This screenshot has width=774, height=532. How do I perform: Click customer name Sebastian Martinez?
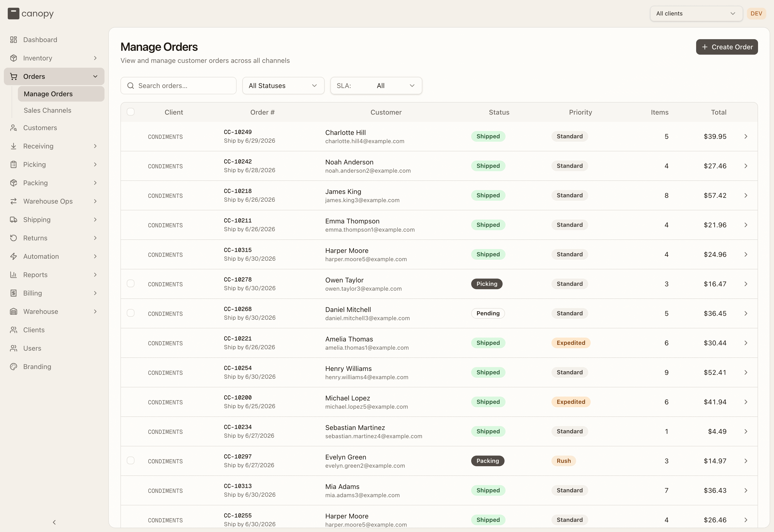tap(355, 428)
